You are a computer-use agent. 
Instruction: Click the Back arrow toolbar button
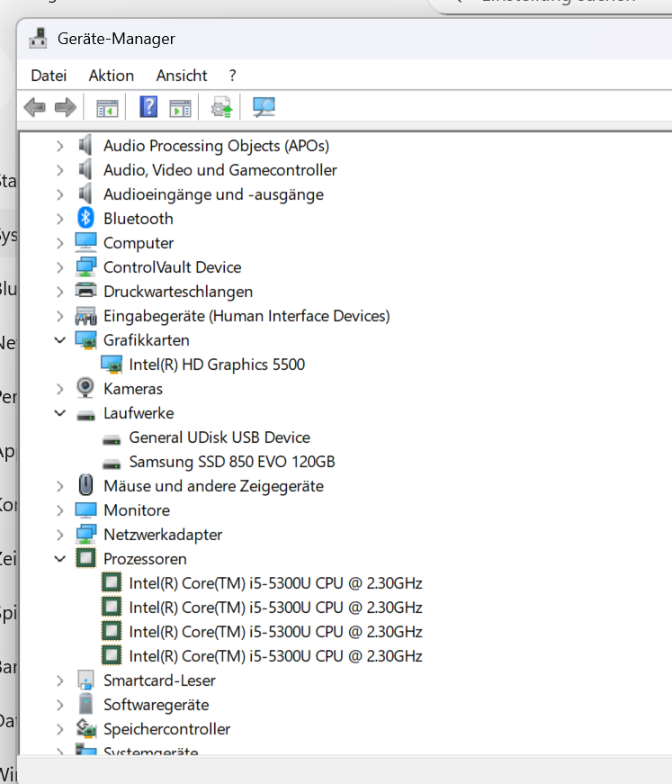point(34,107)
